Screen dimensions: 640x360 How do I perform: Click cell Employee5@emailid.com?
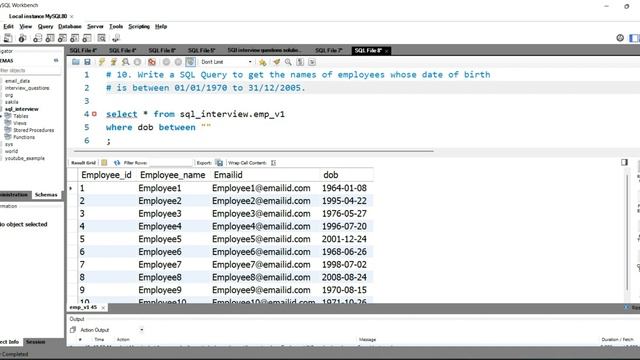[261, 239]
